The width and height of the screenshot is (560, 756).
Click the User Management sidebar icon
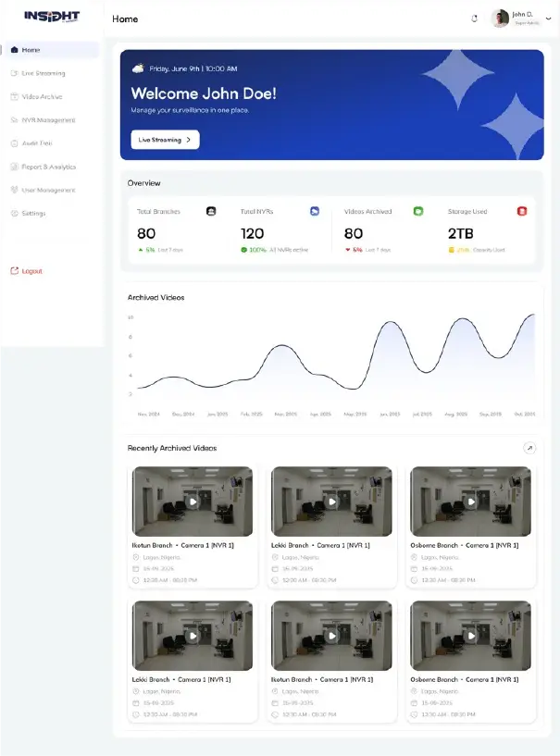15,190
